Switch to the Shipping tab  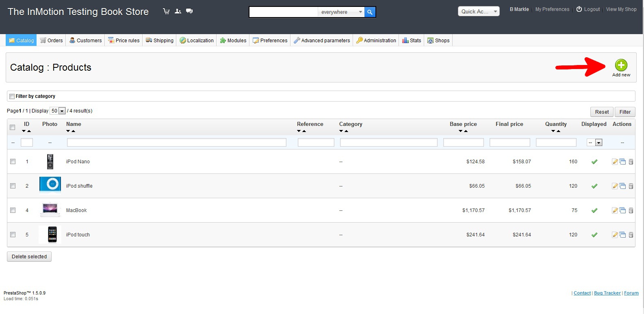pyautogui.click(x=159, y=40)
